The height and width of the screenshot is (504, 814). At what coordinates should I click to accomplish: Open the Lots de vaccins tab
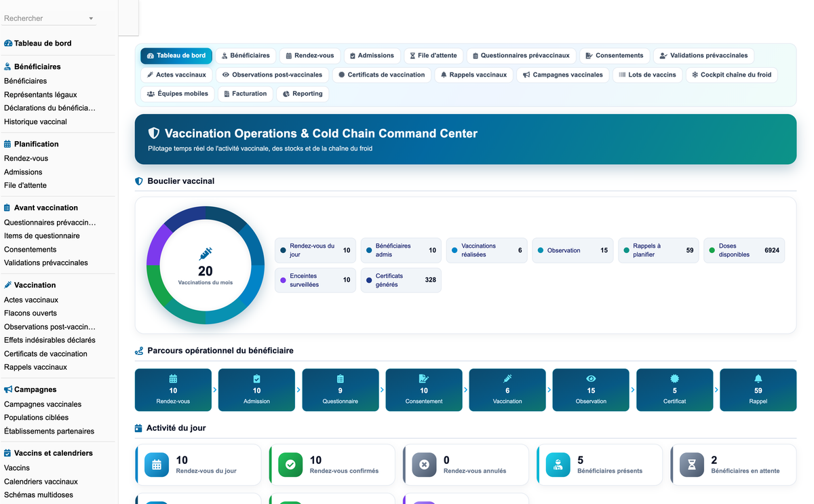pyautogui.click(x=648, y=75)
